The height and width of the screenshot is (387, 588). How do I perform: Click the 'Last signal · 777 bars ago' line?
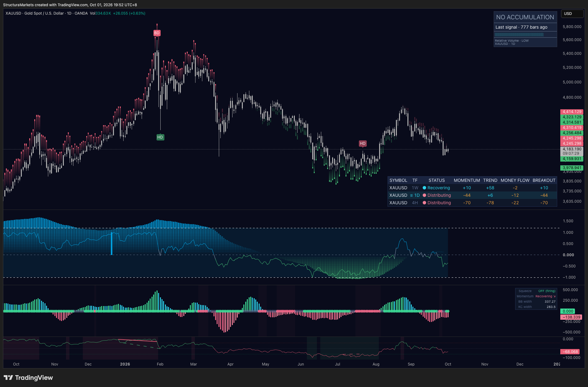pyautogui.click(x=521, y=27)
